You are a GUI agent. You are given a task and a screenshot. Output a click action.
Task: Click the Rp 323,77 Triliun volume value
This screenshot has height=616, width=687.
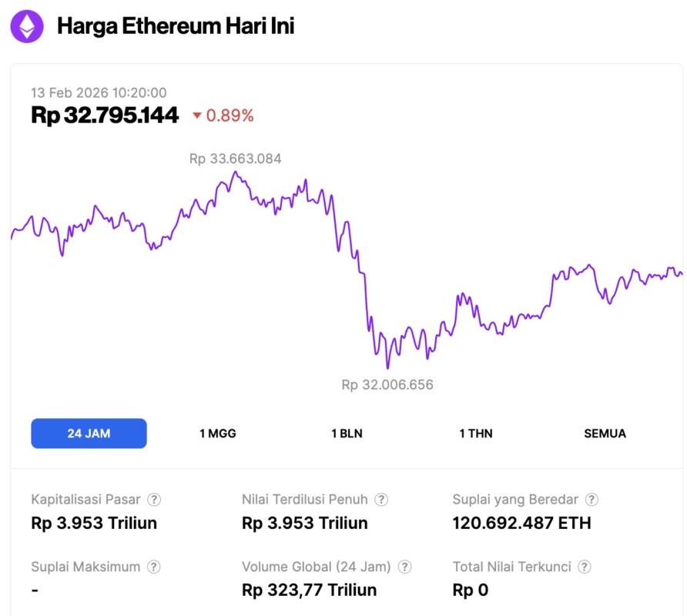pyautogui.click(x=309, y=591)
